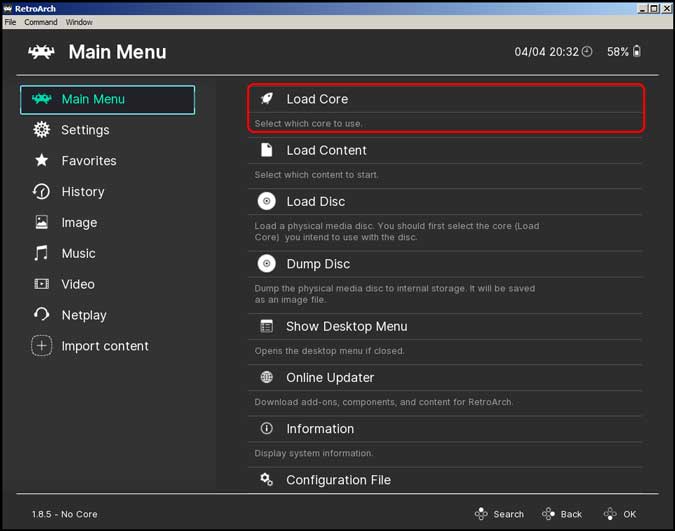Click the Load Core rocket icon
675x531 pixels.
pyautogui.click(x=266, y=99)
